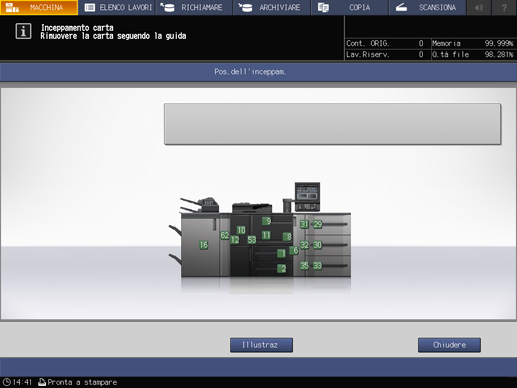Image resolution: width=517 pixels, height=388 pixels.
Task: Select jam location marker 35
Action: (x=304, y=266)
